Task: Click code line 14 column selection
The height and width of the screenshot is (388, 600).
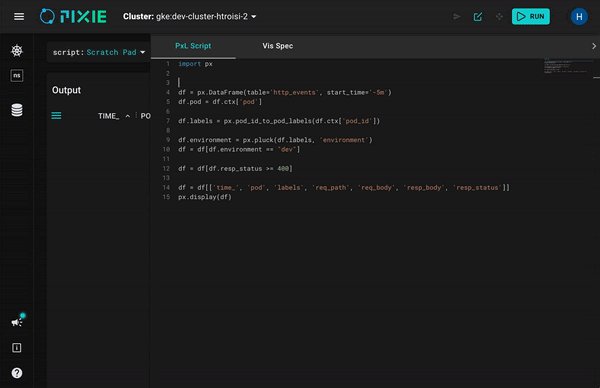Action: [344, 187]
